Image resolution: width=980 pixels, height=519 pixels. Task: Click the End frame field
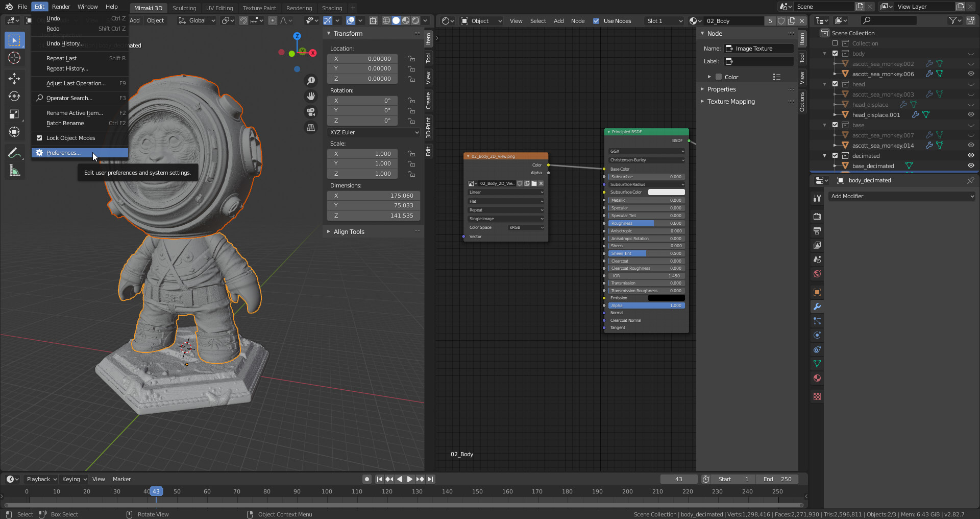click(x=777, y=479)
